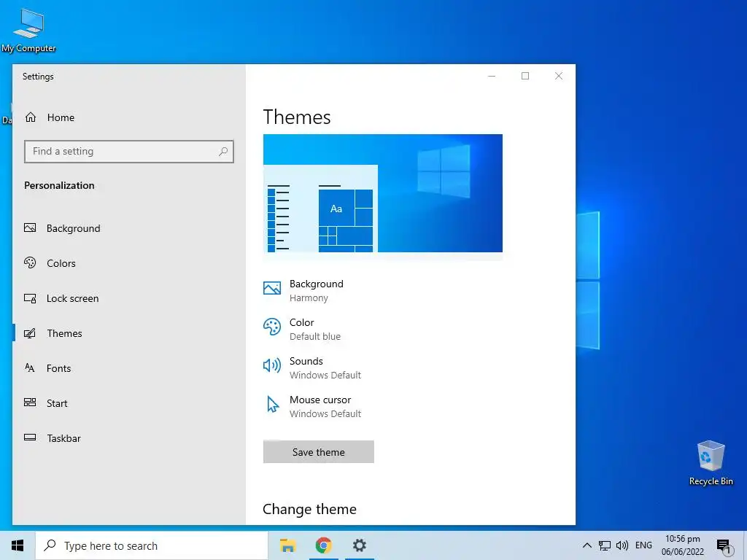
Task: Switch the ENG input language indicator
Action: 643,545
